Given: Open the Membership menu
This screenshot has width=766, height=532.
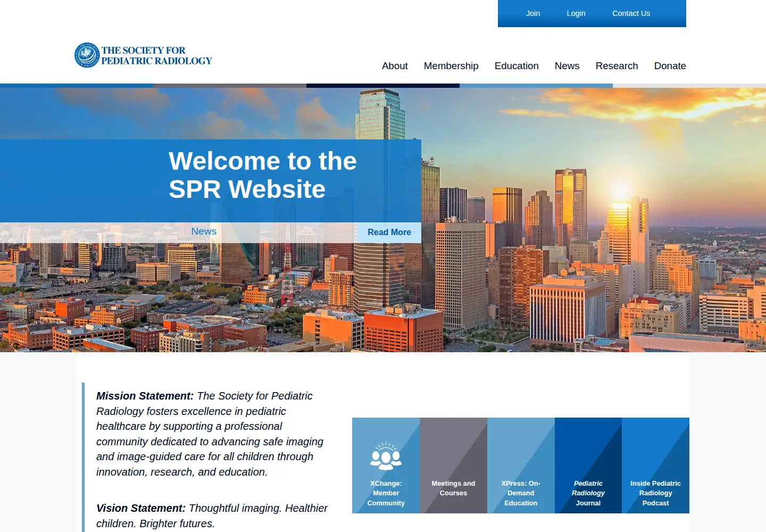Looking at the screenshot, I should click(451, 66).
